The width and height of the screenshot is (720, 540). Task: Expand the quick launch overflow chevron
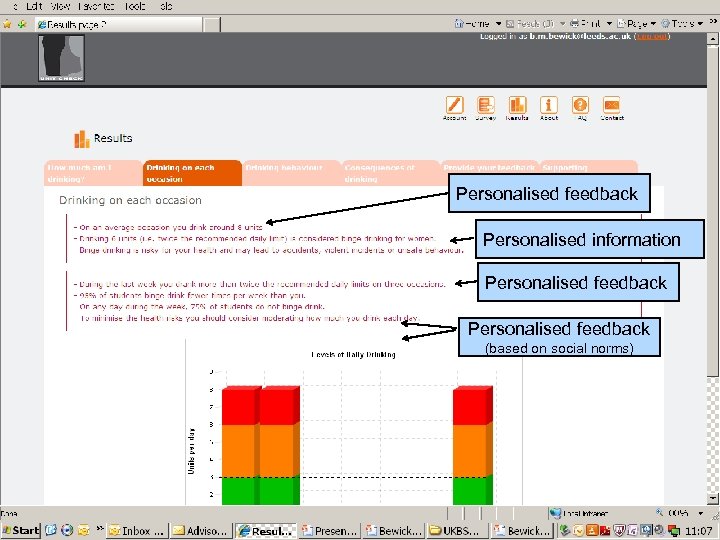100,529
